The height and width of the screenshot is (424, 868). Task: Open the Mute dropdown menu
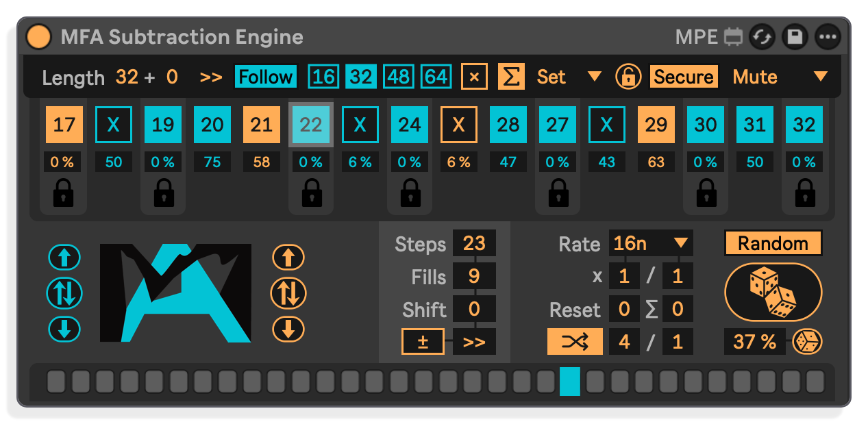click(780, 77)
